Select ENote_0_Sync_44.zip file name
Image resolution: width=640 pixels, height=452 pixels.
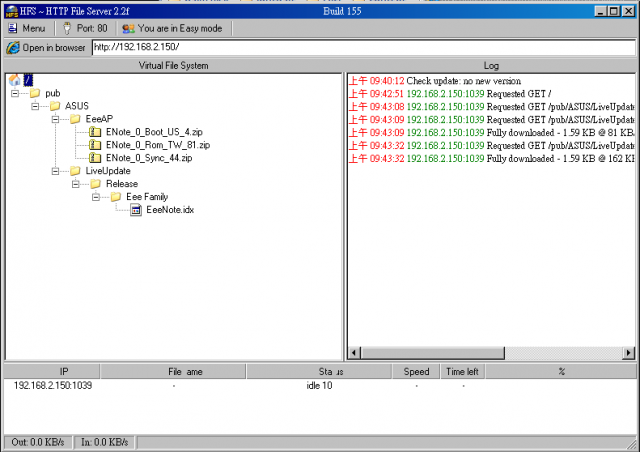pos(149,158)
